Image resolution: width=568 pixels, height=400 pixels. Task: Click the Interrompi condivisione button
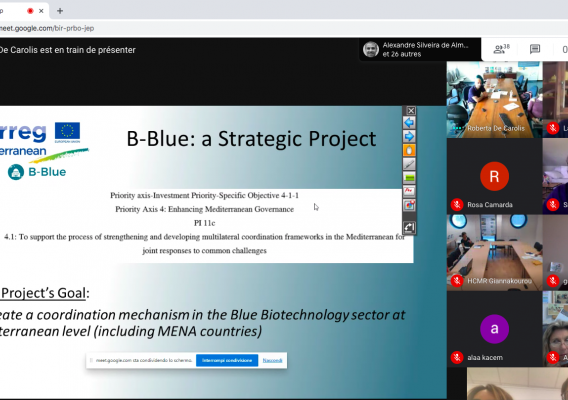click(x=227, y=360)
